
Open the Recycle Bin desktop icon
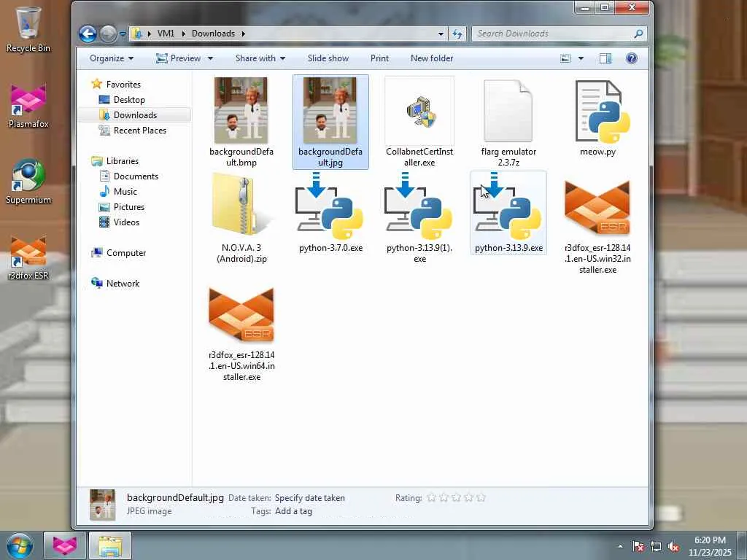point(28,27)
